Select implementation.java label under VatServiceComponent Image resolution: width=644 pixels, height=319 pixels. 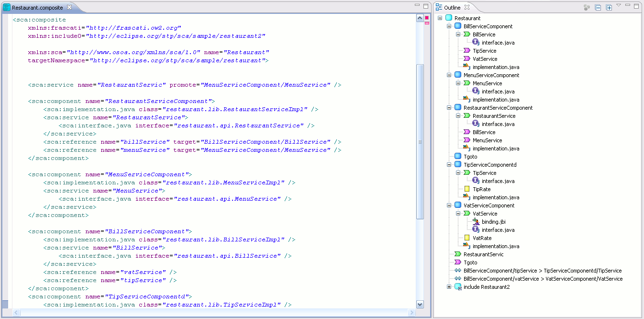click(496, 246)
